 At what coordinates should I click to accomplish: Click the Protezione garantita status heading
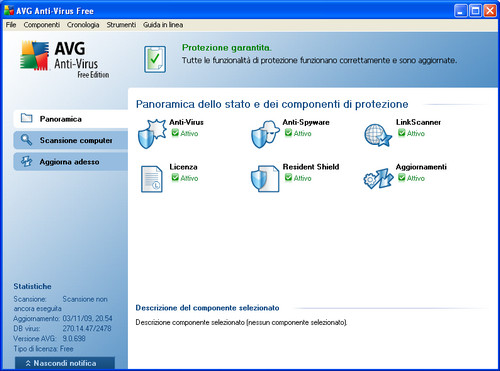click(227, 48)
